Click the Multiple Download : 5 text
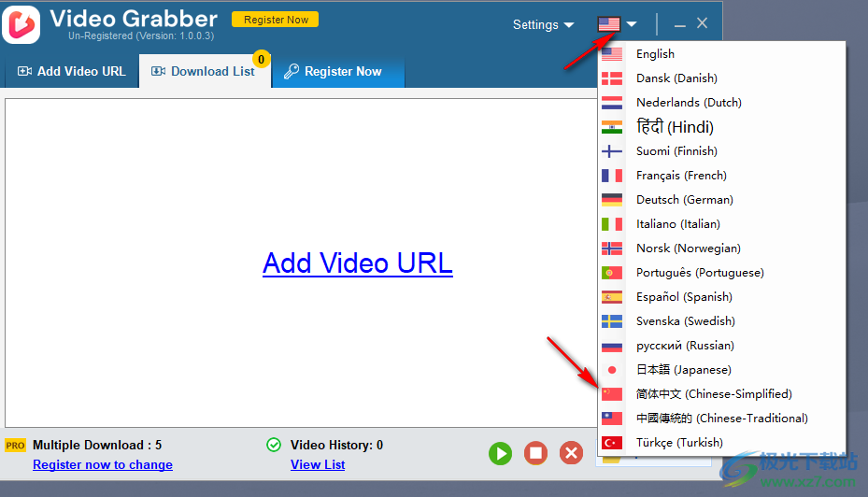 point(97,445)
